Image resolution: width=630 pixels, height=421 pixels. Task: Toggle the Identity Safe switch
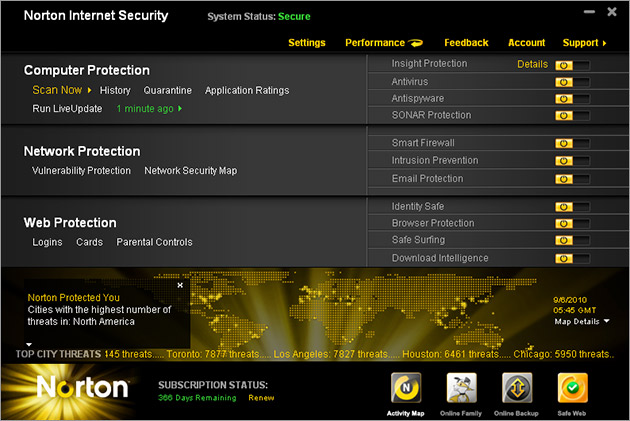(571, 207)
